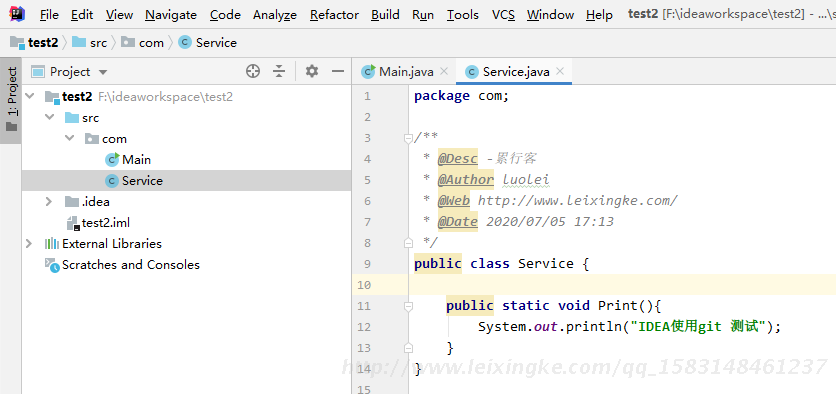Click the @Author tag in comment

coord(465,180)
